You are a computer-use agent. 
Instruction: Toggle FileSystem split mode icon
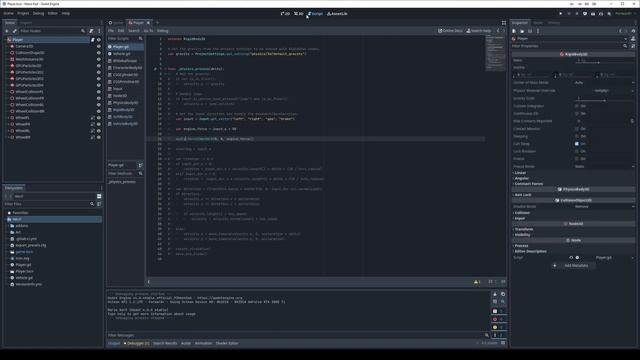coord(99,196)
